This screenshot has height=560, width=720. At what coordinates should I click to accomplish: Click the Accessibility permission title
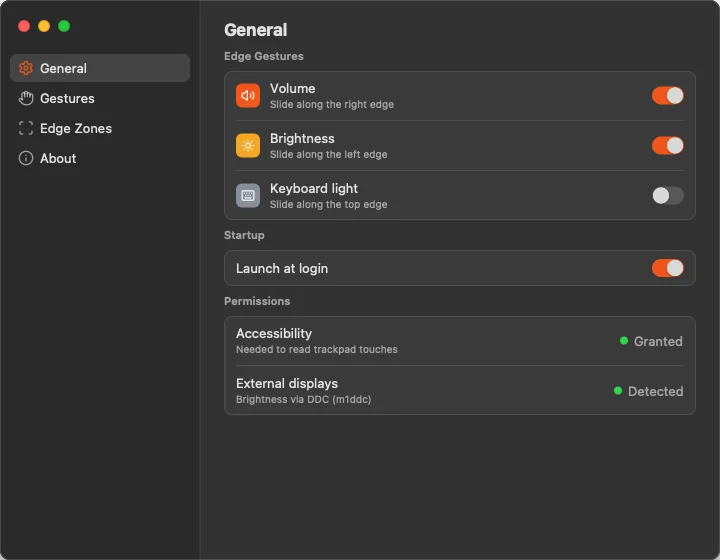[x=274, y=333]
